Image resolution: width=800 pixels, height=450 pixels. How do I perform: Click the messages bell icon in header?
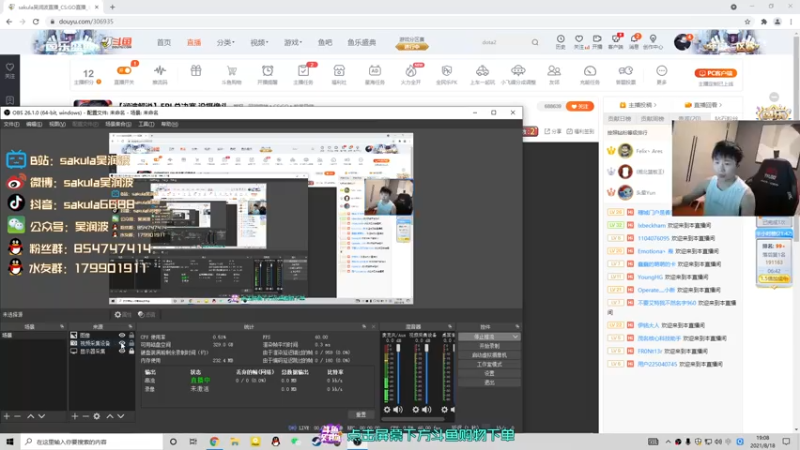(x=634, y=39)
